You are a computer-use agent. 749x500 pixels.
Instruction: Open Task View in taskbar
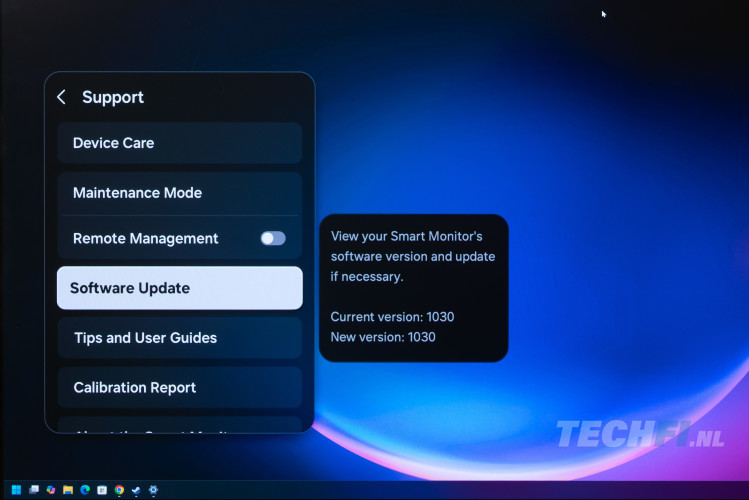34,489
